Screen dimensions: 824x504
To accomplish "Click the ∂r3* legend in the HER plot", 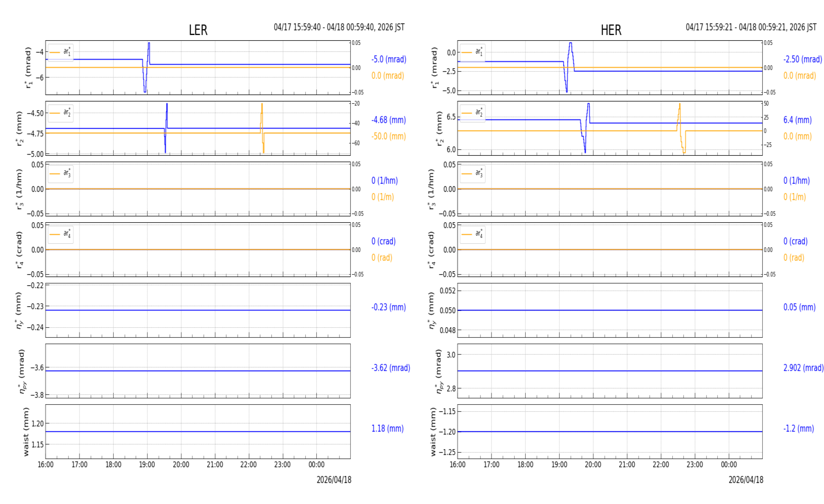I will [473, 173].
